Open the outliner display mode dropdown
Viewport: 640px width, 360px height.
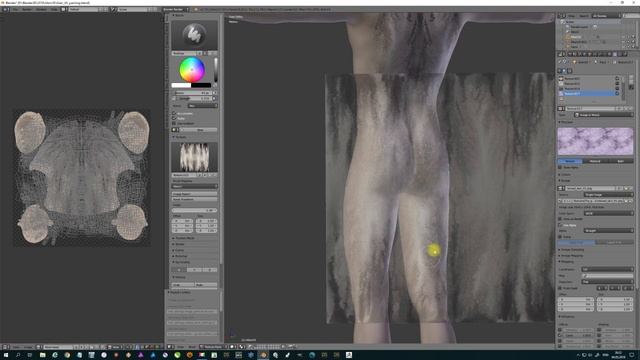(606, 16)
